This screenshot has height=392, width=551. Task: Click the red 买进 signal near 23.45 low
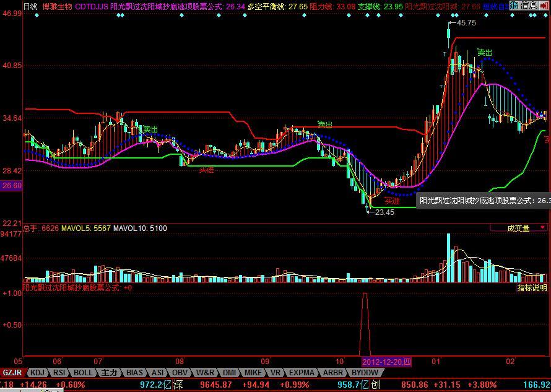(x=392, y=201)
